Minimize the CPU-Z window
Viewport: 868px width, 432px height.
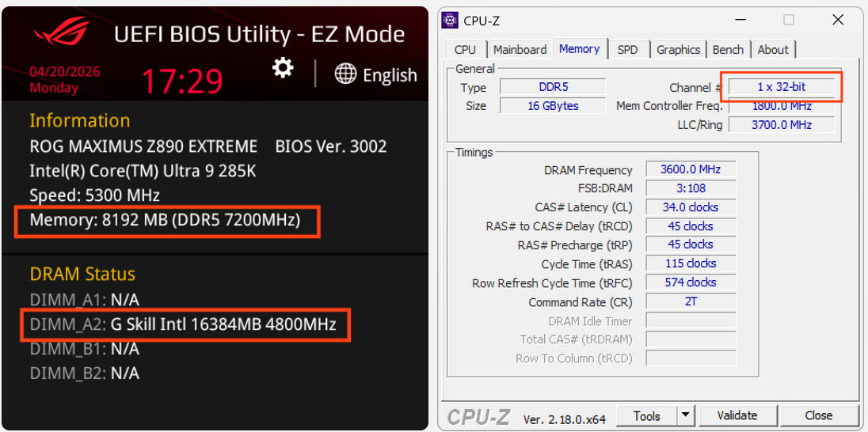740,21
